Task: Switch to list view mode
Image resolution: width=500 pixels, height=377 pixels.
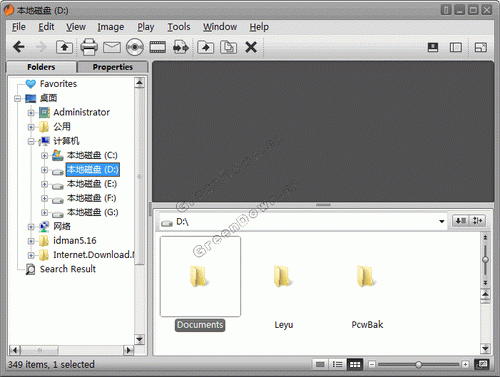Action: click(338, 365)
